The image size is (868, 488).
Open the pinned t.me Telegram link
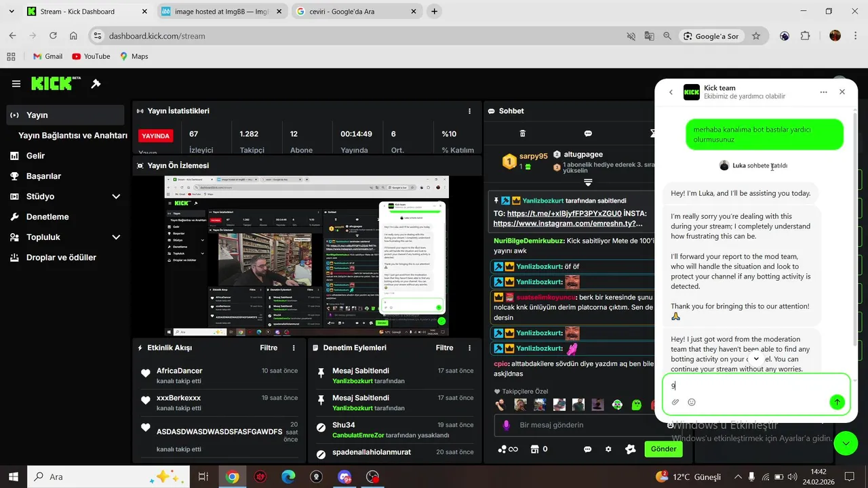pos(564,213)
